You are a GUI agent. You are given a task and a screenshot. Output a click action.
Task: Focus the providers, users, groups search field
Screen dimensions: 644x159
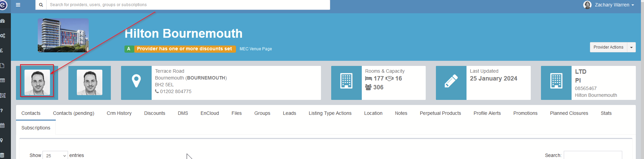click(188, 5)
